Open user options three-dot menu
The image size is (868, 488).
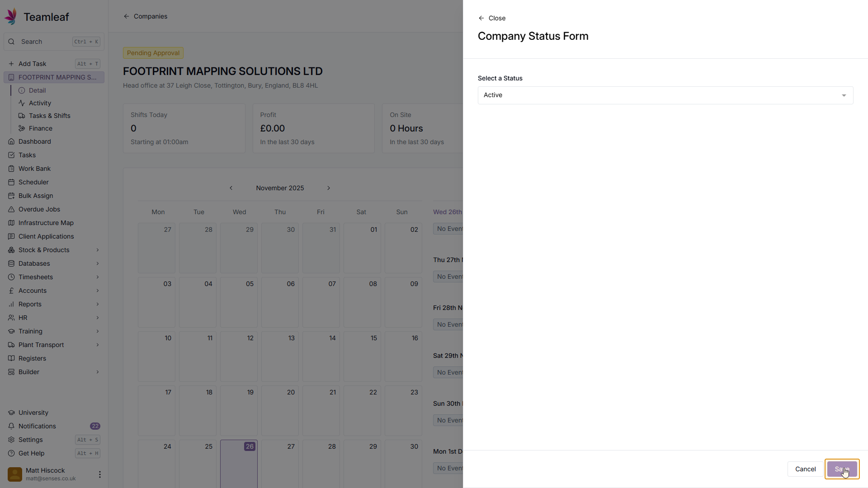(x=99, y=474)
